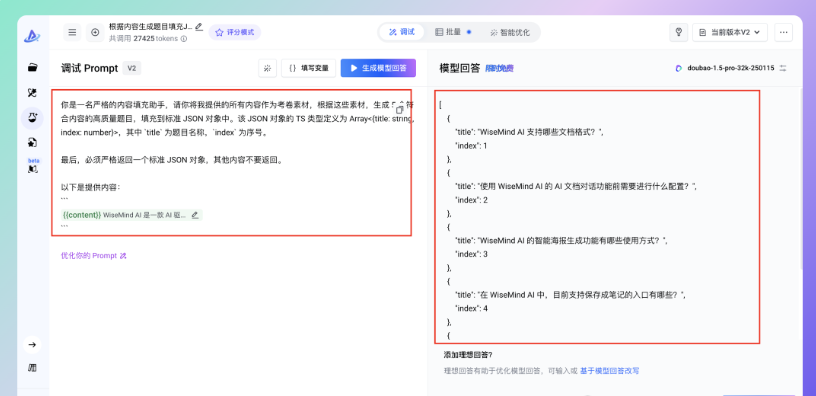
Task: Select the doubao-1.5-pro-32k-250115 model name
Action: pos(731,68)
